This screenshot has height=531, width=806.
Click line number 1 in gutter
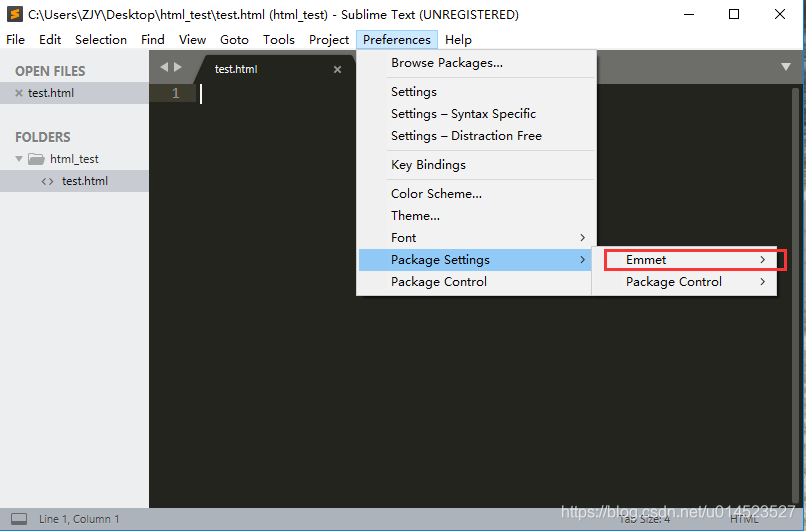(175, 93)
